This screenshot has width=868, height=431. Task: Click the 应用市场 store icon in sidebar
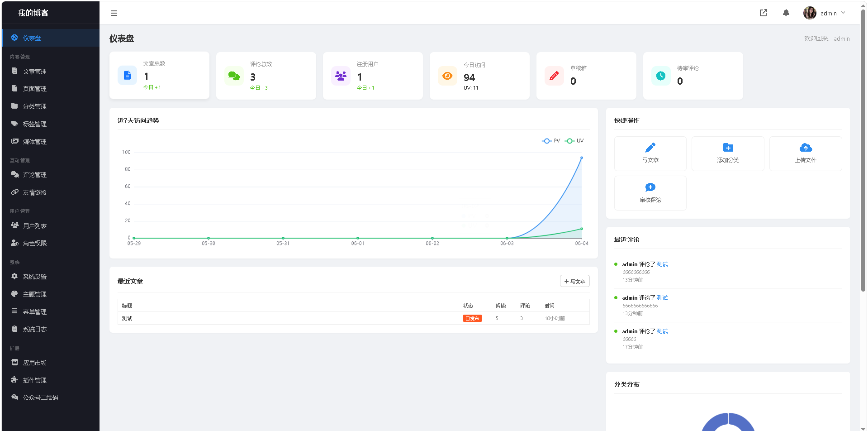click(x=14, y=362)
